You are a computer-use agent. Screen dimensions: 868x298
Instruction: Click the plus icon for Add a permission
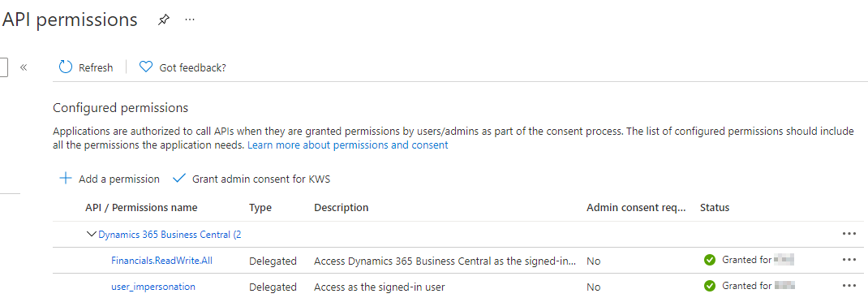point(66,179)
